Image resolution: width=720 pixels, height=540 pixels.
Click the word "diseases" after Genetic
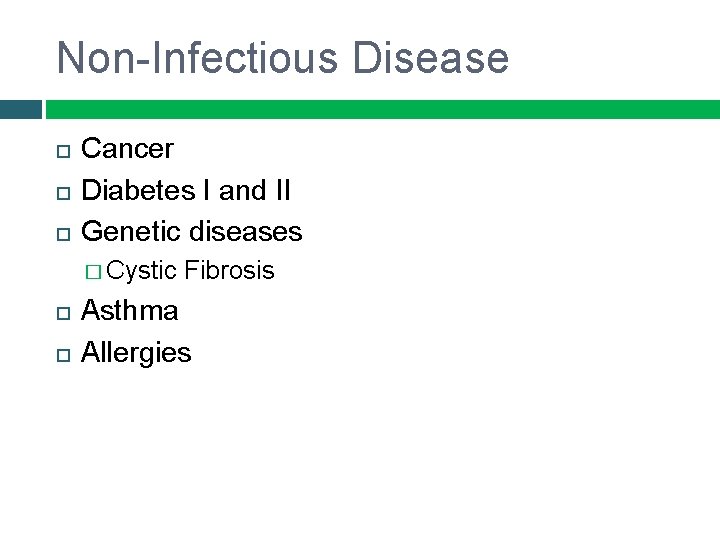[248, 231]
